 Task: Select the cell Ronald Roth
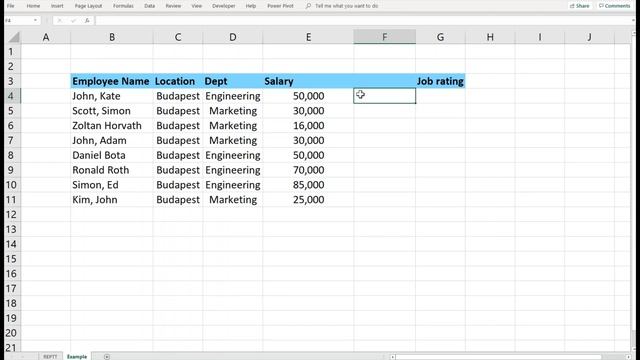[x=112, y=170]
